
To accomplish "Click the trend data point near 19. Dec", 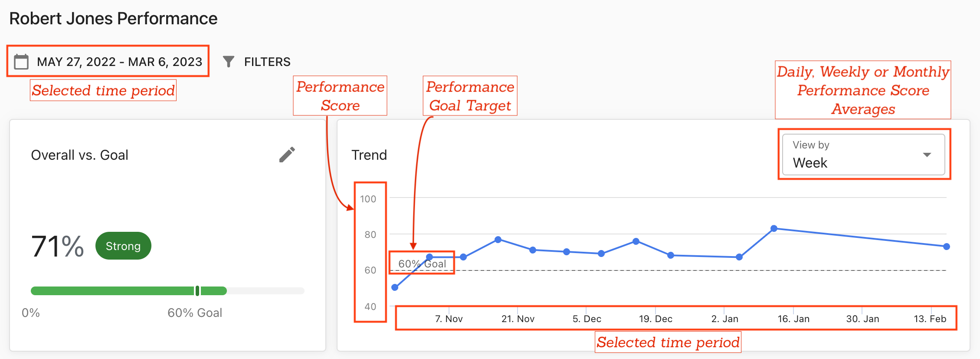I will pos(636,241).
